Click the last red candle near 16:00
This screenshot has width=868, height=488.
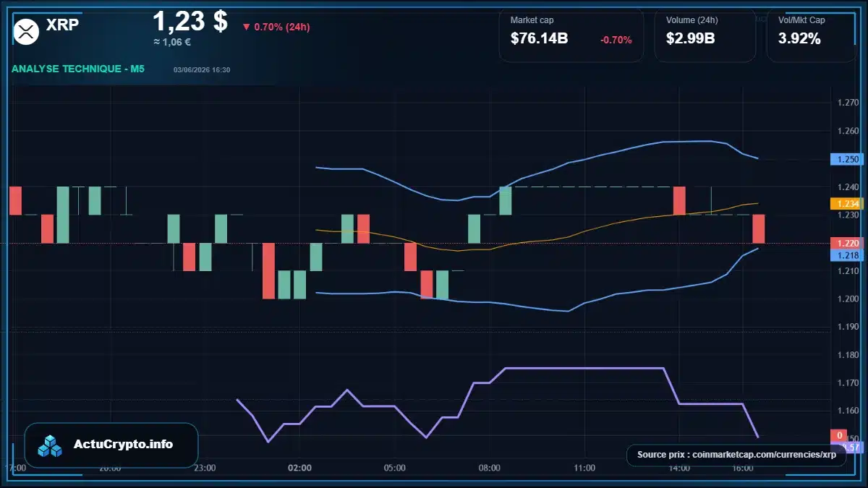click(759, 228)
